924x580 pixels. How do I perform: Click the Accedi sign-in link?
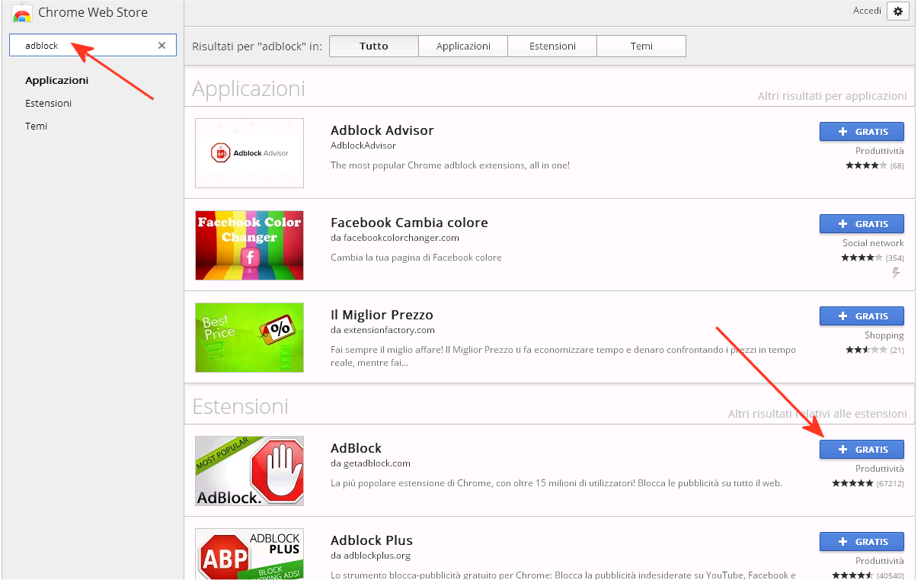[867, 11]
